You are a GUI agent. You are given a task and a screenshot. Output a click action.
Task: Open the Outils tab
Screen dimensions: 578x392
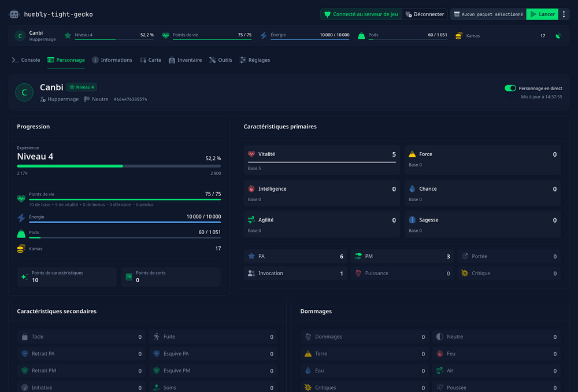[221, 60]
